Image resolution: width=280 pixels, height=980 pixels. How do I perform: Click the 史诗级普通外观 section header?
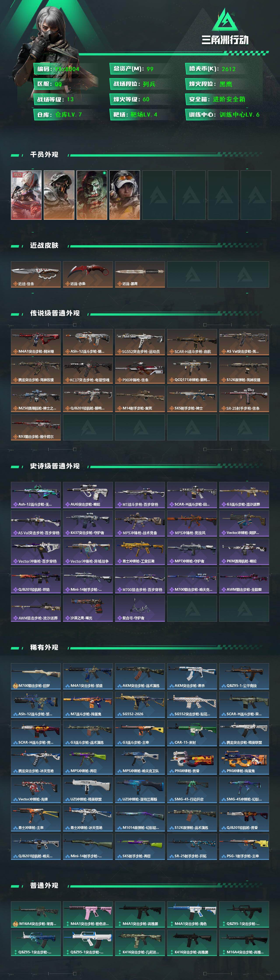pos(55,466)
